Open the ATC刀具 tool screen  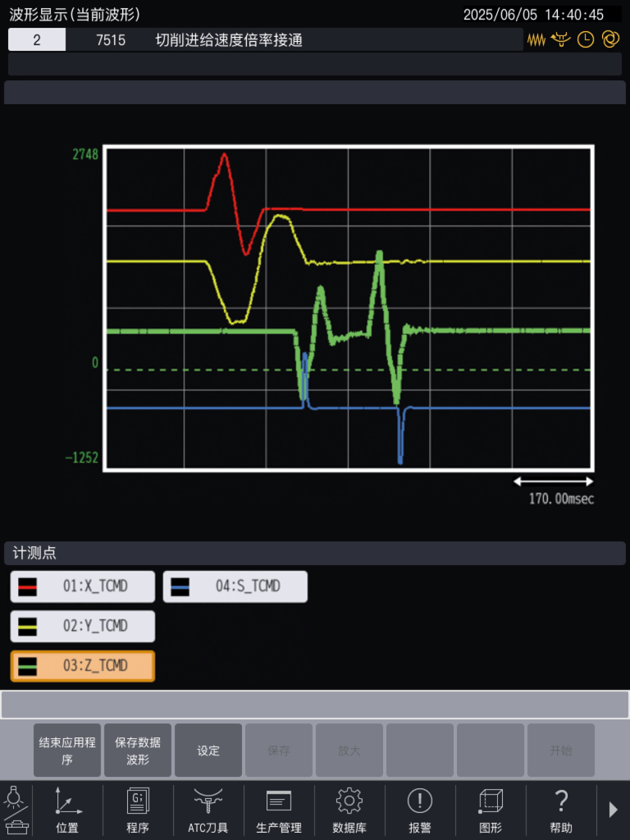(208, 810)
